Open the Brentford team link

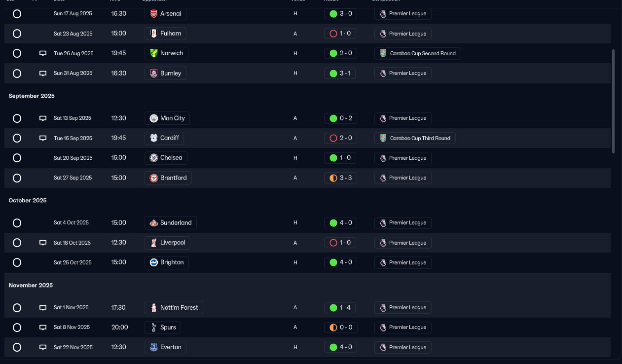click(168, 178)
